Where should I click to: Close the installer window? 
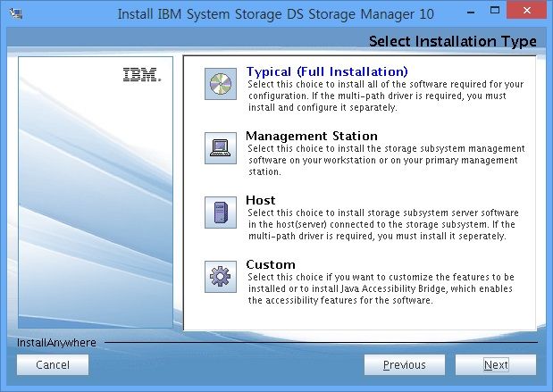(527, 10)
